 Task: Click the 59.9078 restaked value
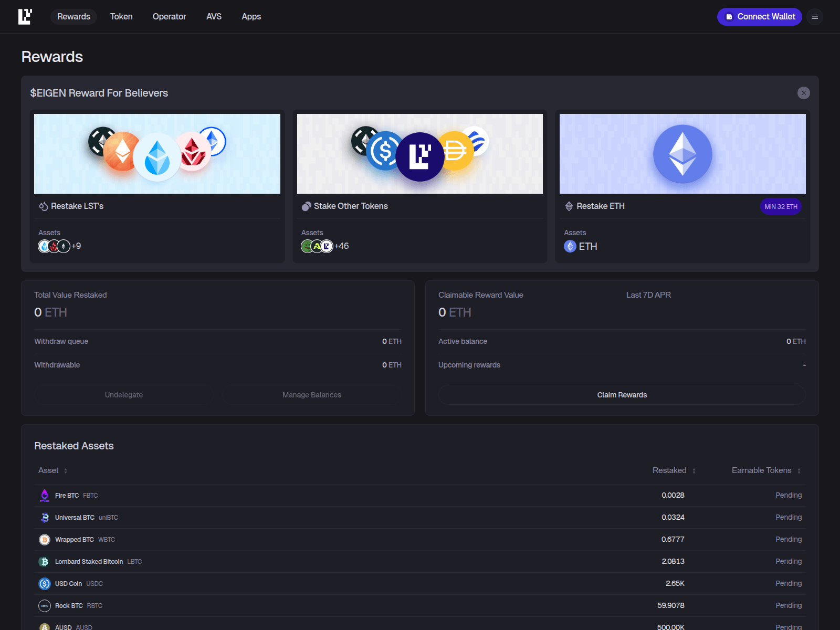pos(671,605)
